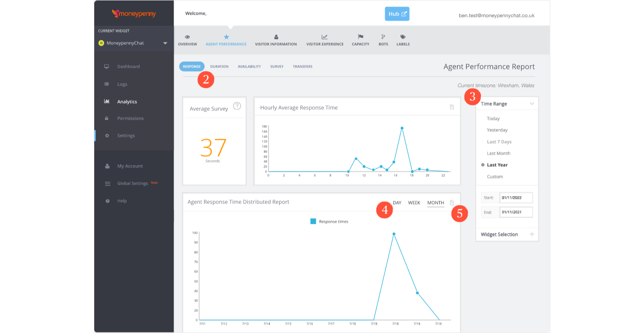Image resolution: width=644 pixels, height=333 pixels.
Task: Open the Hub in a new window
Action: pyautogui.click(x=397, y=14)
